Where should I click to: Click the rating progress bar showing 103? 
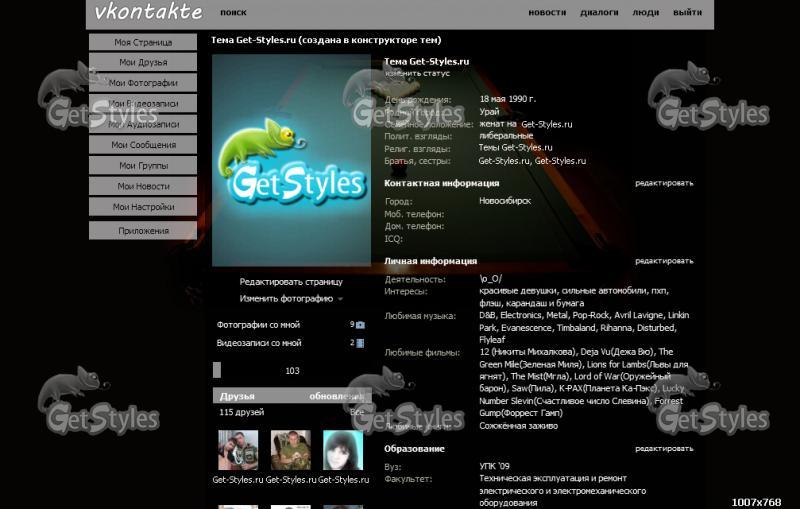coord(291,370)
